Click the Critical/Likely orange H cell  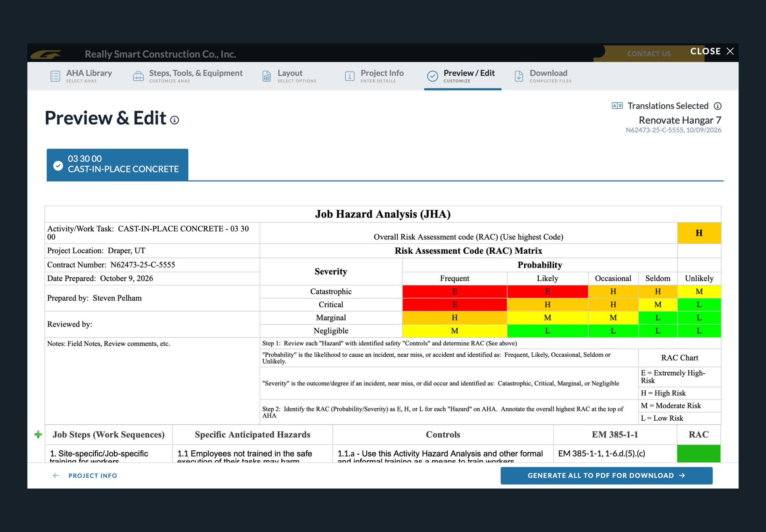[548, 305]
